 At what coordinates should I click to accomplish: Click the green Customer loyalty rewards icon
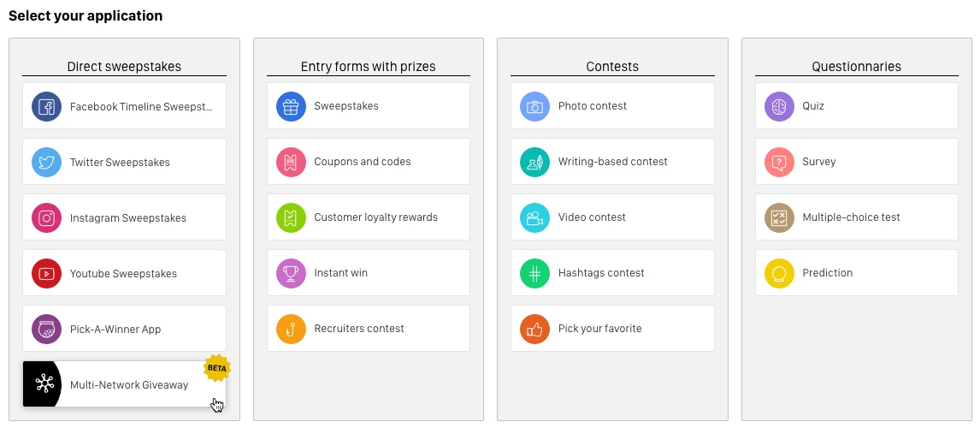pyautogui.click(x=292, y=217)
